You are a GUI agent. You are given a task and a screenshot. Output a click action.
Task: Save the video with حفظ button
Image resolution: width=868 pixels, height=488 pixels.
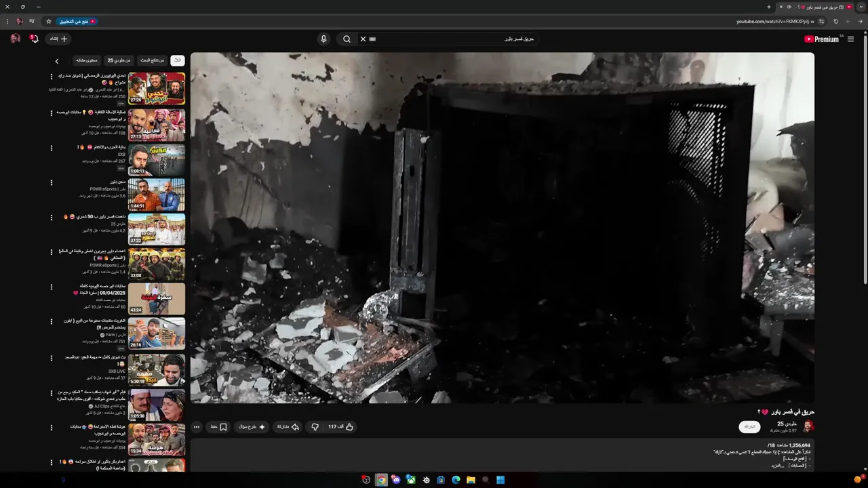click(x=218, y=427)
